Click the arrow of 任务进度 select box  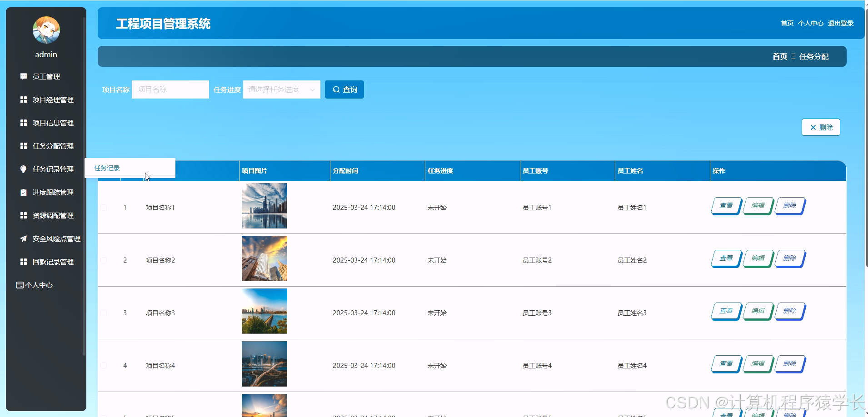312,89
